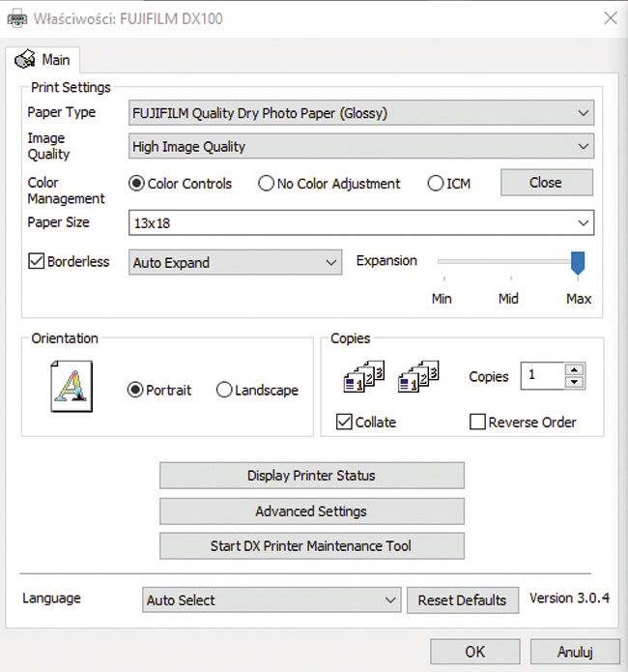
Task: Close the properties window with X
Action: (x=610, y=18)
